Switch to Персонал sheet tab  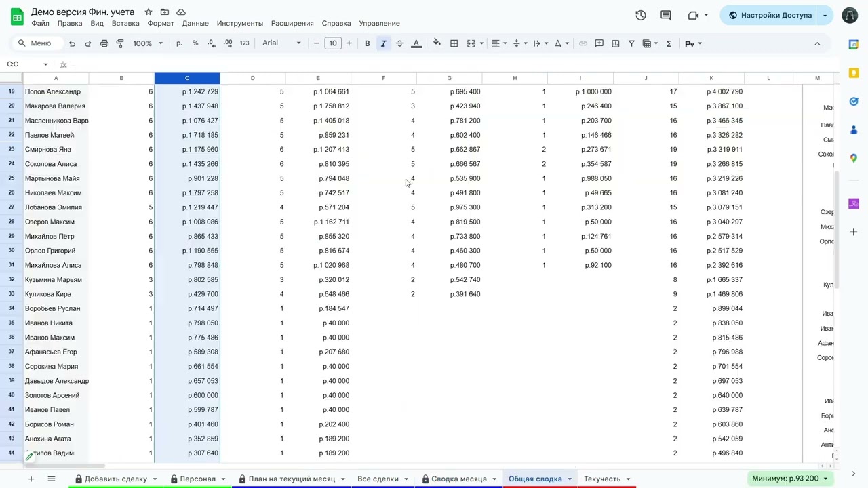tap(197, 479)
